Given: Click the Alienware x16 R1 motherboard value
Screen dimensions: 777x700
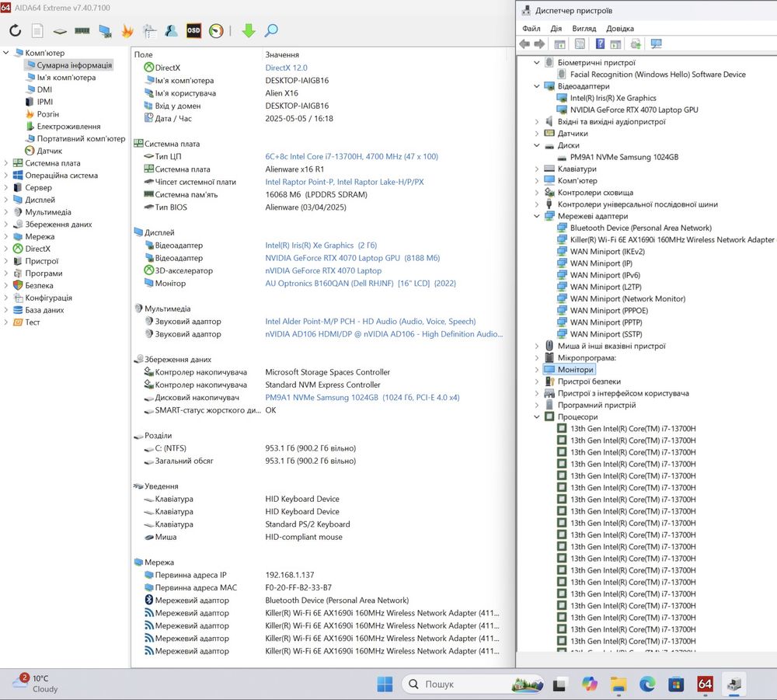Looking at the screenshot, I should [x=294, y=169].
